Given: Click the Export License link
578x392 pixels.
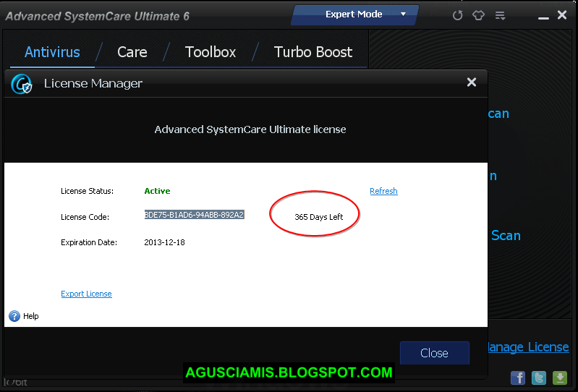Looking at the screenshot, I should click(x=86, y=294).
